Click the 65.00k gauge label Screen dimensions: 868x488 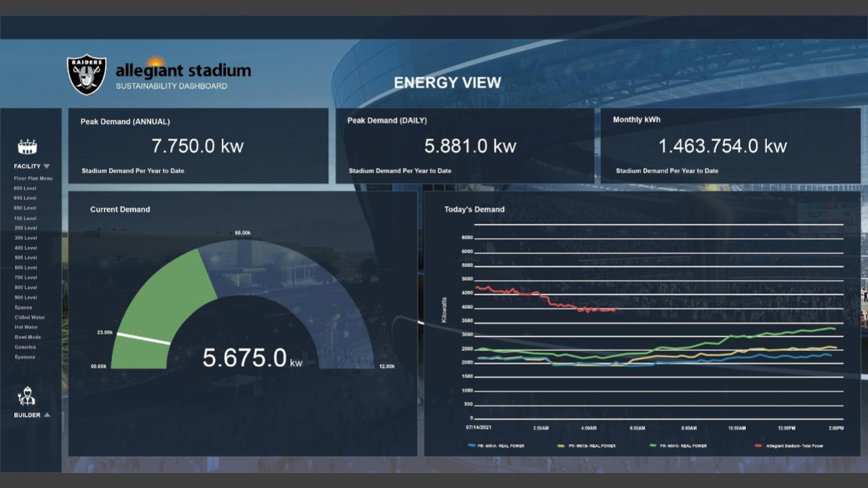tap(243, 232)
